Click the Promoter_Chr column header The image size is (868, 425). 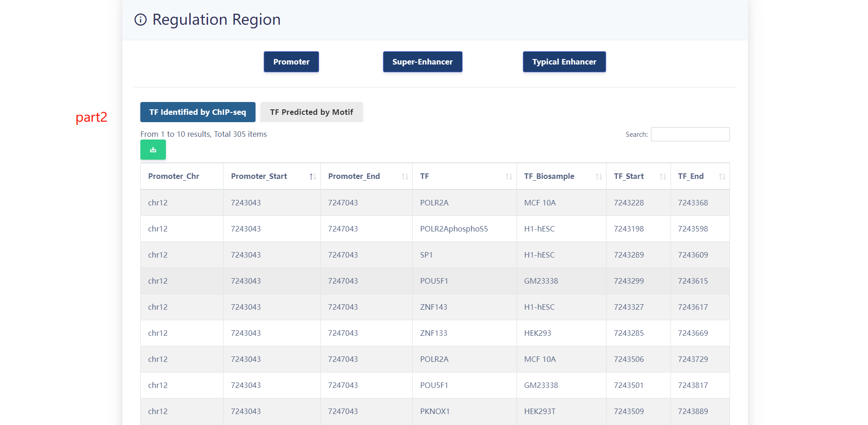point(182,176)
